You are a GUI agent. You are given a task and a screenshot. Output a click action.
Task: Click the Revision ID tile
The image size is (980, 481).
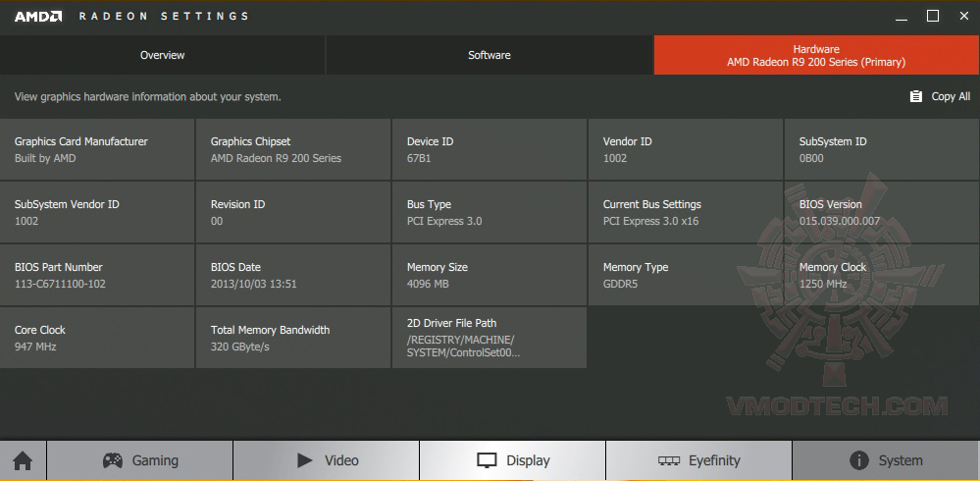point(293,212)
